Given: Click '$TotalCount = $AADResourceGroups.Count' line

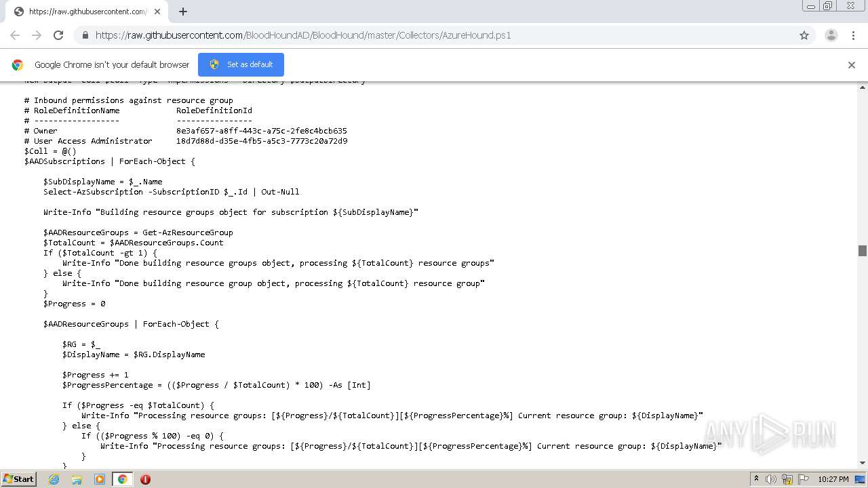Looking at the screenshot, I should (134, 243).
